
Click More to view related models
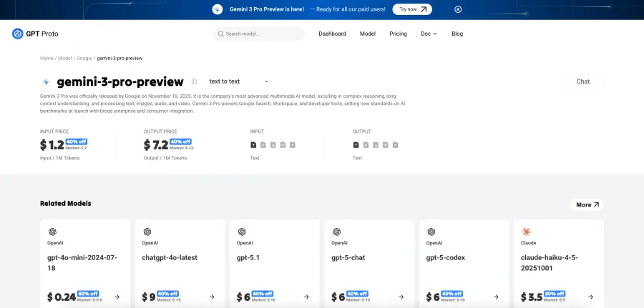[x=587, y=204]
